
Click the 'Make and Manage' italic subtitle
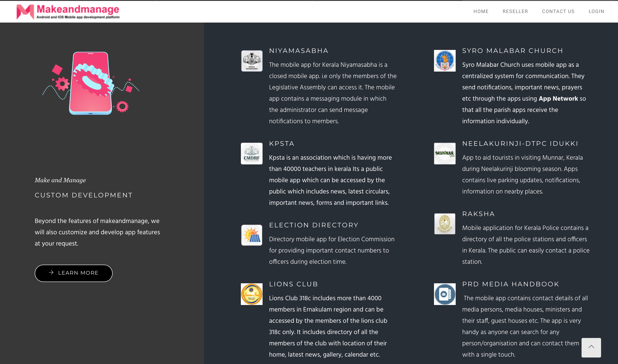[60, 180]
